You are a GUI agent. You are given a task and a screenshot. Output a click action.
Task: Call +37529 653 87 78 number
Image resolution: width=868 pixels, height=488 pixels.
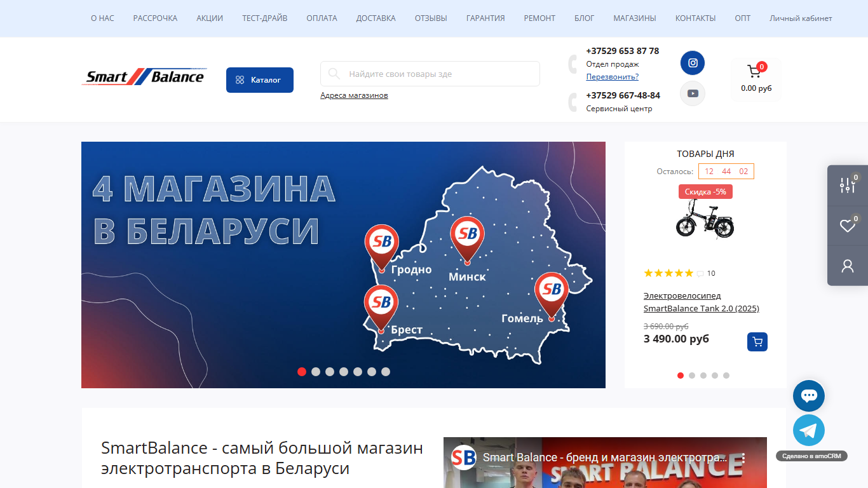click(x=623, y=51)
